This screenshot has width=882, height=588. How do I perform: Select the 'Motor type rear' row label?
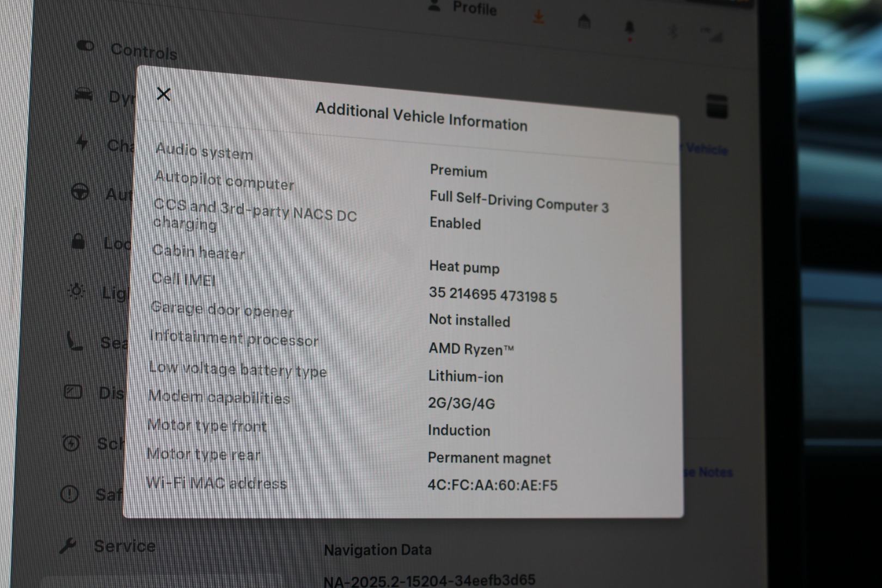[x=204, y=454]
